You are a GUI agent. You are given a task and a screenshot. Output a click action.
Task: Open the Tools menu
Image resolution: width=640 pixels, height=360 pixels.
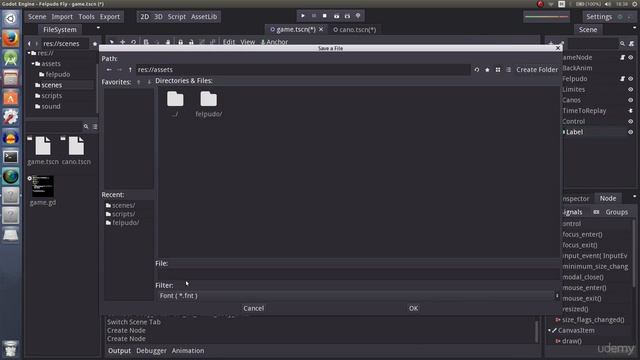(x=87, y=17)
